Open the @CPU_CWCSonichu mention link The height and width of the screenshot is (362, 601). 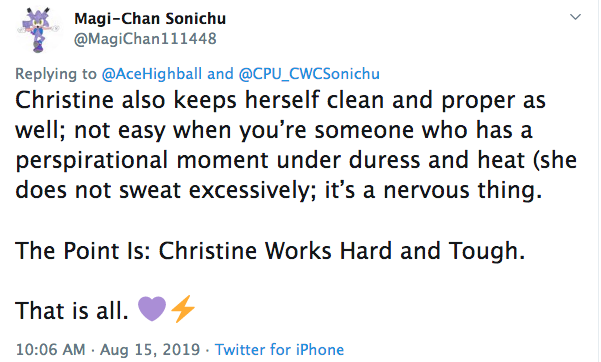point(309,74)
